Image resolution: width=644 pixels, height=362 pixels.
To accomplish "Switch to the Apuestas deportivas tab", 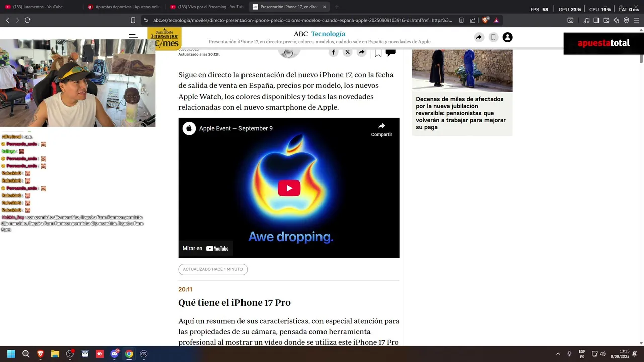I will (123, 7).
